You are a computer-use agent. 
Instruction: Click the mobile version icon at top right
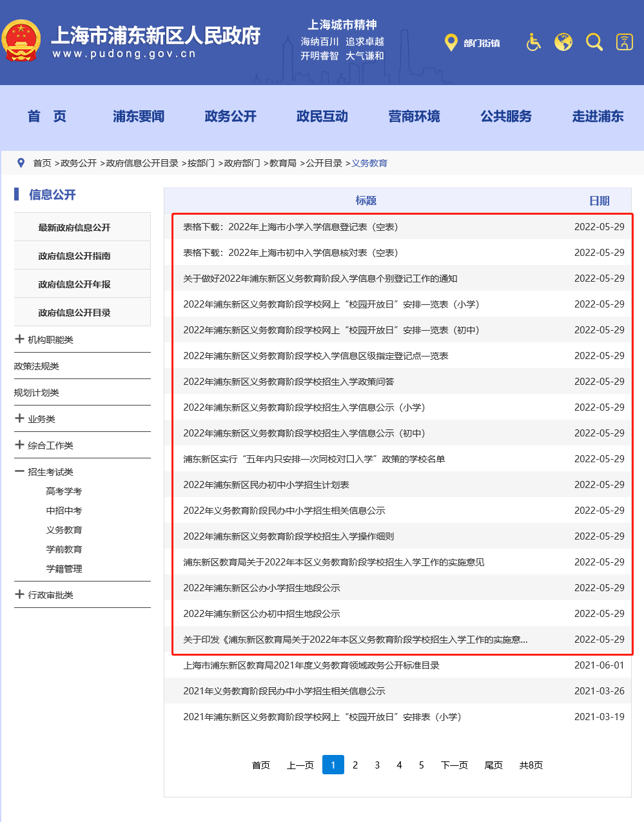click(625, 42)
